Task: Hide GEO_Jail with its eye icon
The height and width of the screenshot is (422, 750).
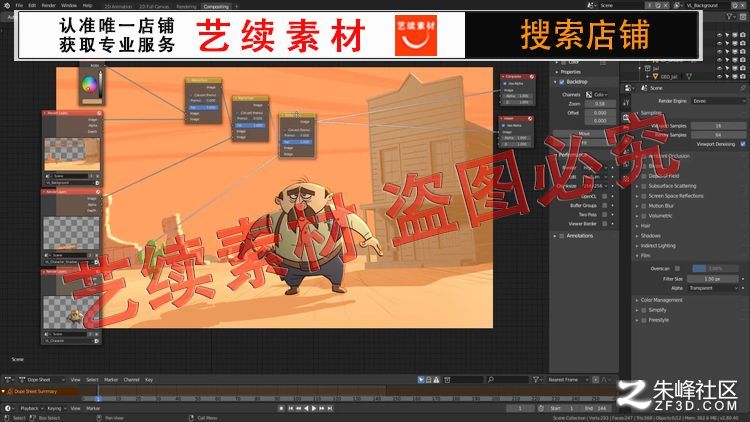Action: coord(719,77)
